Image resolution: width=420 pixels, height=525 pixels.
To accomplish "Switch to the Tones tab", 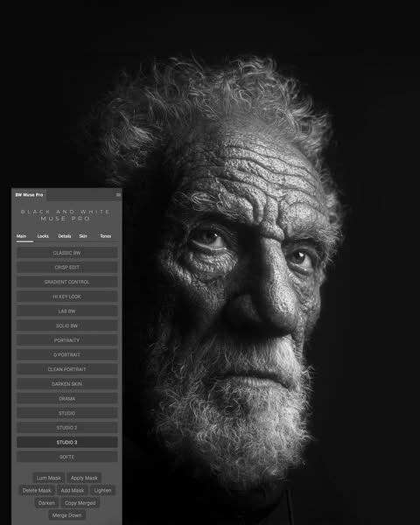I will tap(106, 236).
